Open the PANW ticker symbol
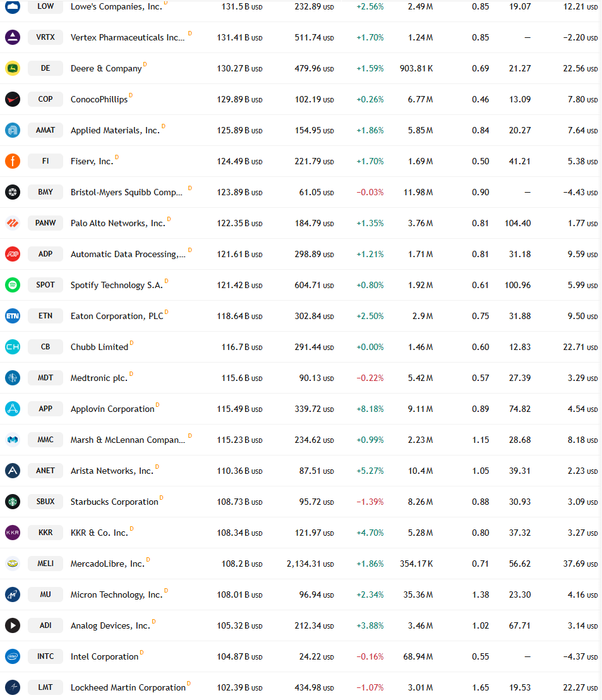This screenshot has height=700, width=602. click(x=45, y=223)
